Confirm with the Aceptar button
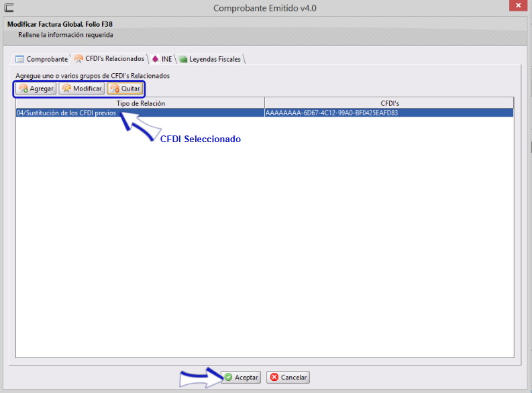 [x=241, y=377]
